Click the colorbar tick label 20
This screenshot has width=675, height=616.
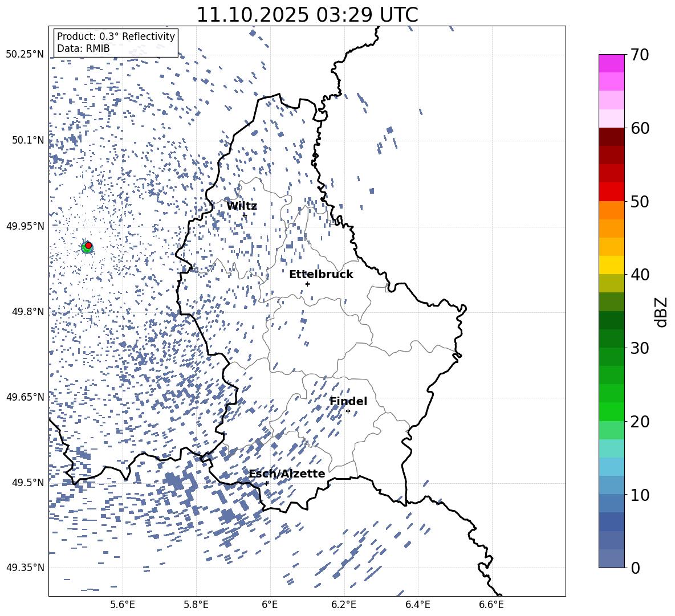pyautogui.click(x=640, y=422)
